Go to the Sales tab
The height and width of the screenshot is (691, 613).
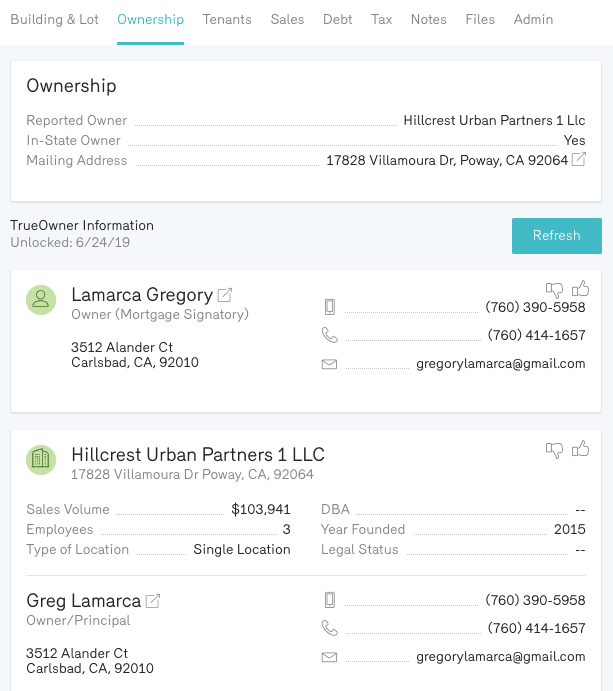point(287,19)
